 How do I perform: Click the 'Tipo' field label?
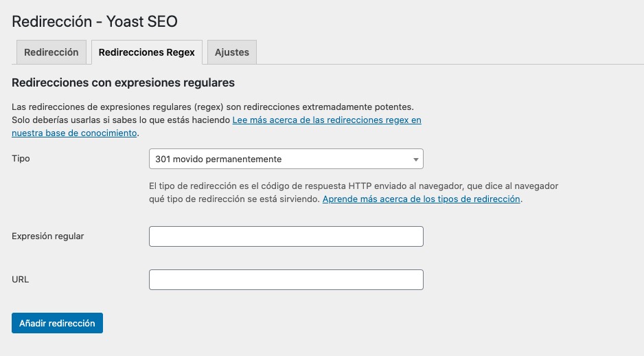tap(21, 158)
